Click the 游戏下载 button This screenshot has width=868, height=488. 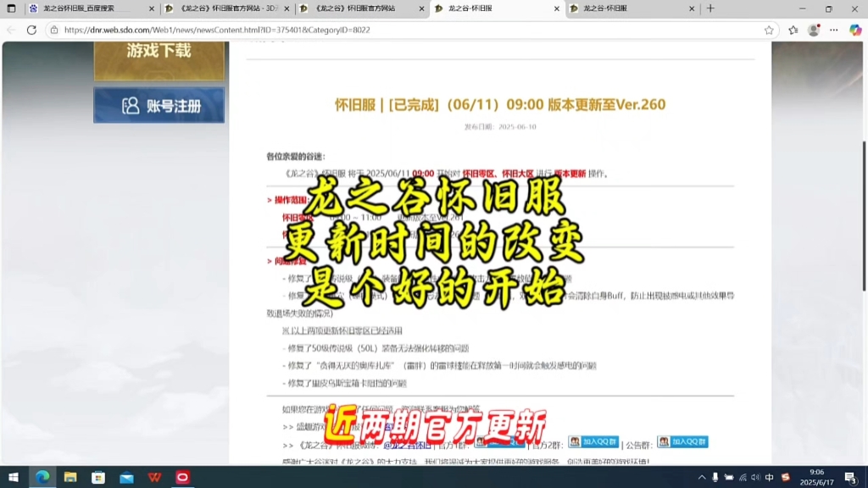tap(159, 61)
